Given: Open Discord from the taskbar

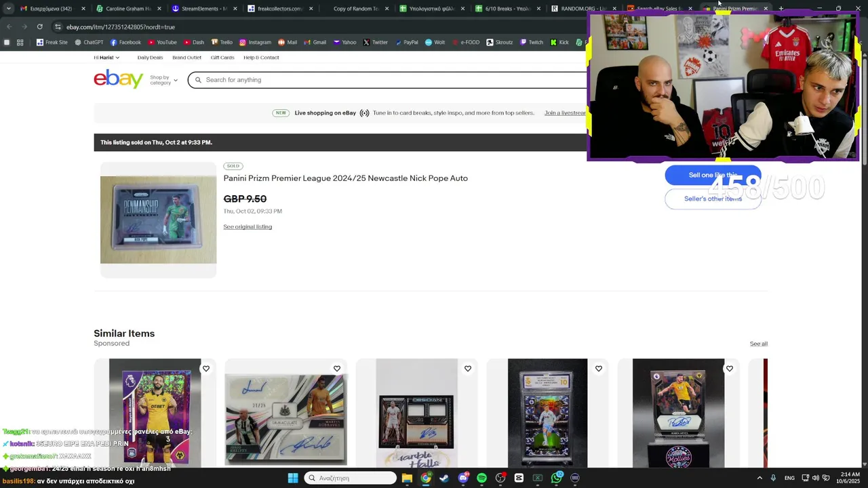Looking at the screenshot, I should 463,478.
